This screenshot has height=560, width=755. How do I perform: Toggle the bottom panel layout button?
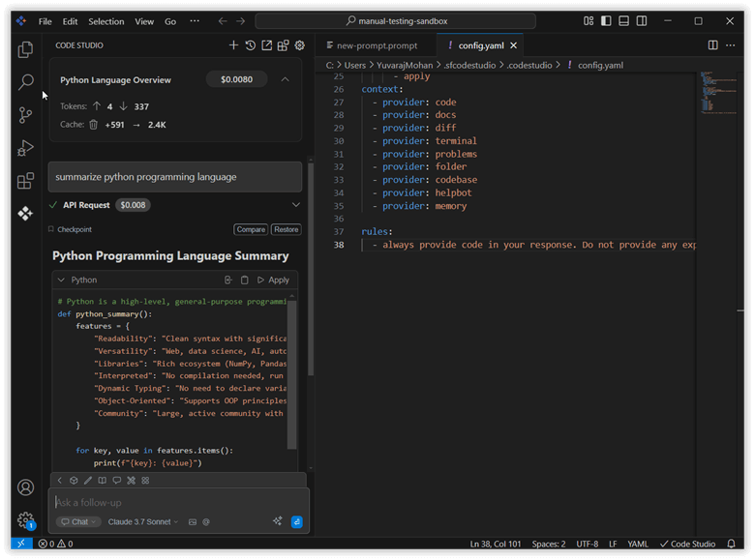point(624,20)
